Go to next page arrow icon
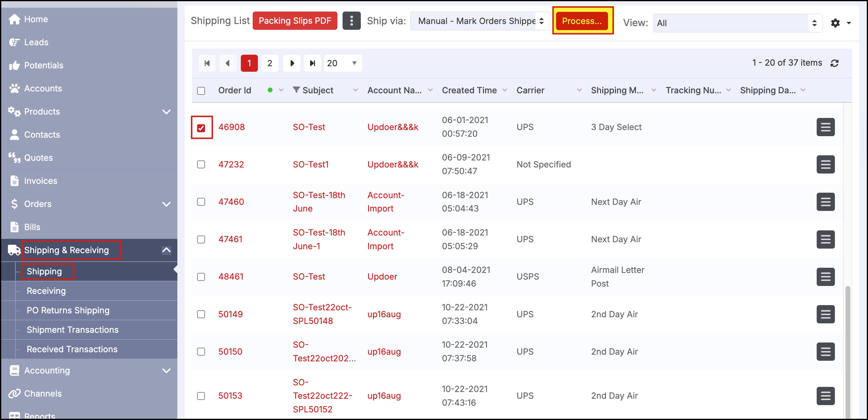Viewport: 868px width, 420px height. point(292,63)
